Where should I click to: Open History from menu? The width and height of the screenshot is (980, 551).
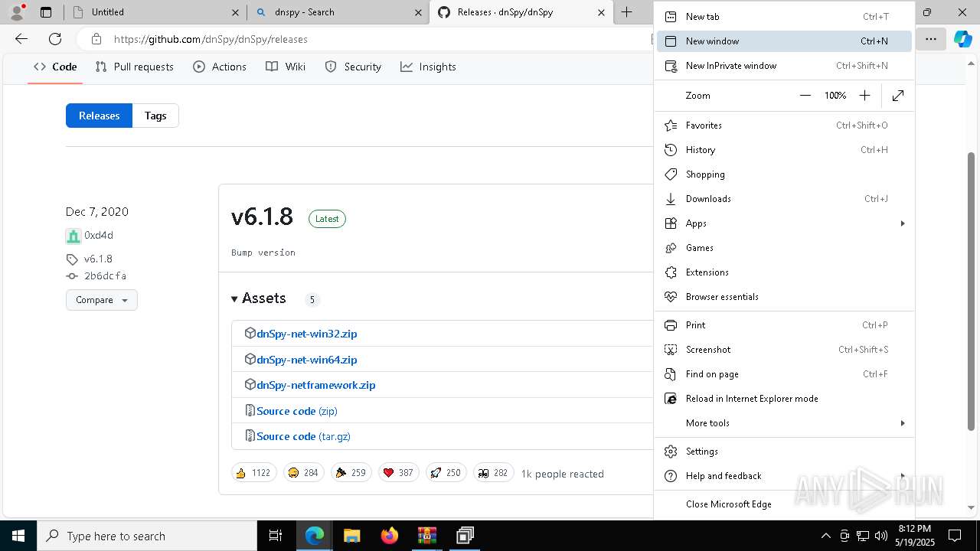[x=784, y=150]
